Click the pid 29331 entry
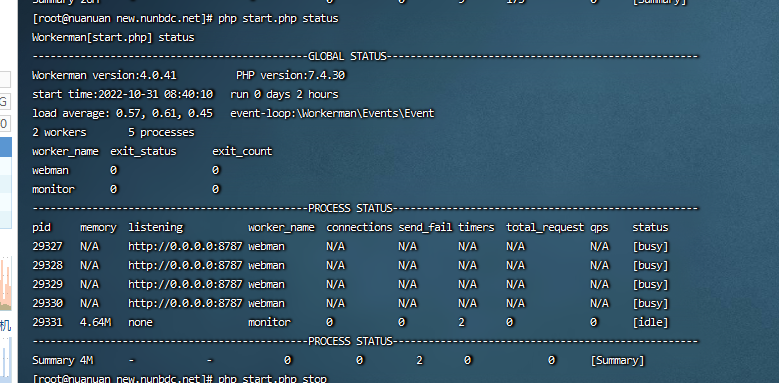The height and width of the screenshot is (383, 779). [x=48, y=322]
